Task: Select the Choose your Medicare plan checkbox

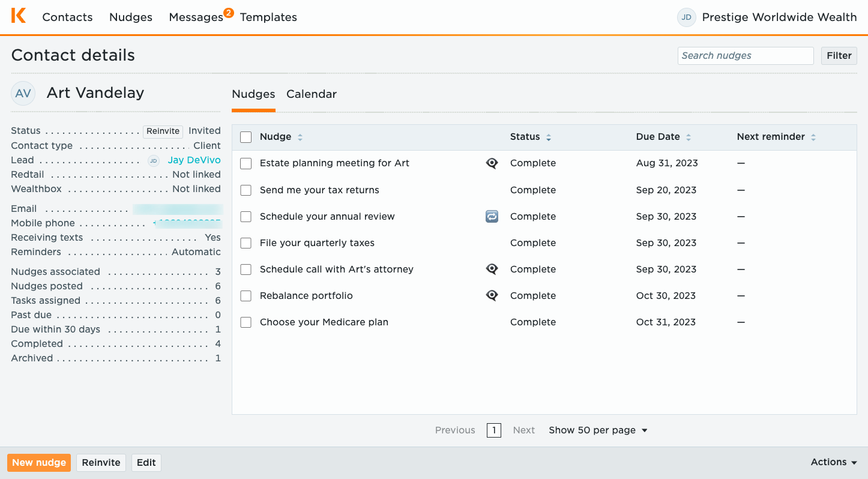Action: (246, 322)
